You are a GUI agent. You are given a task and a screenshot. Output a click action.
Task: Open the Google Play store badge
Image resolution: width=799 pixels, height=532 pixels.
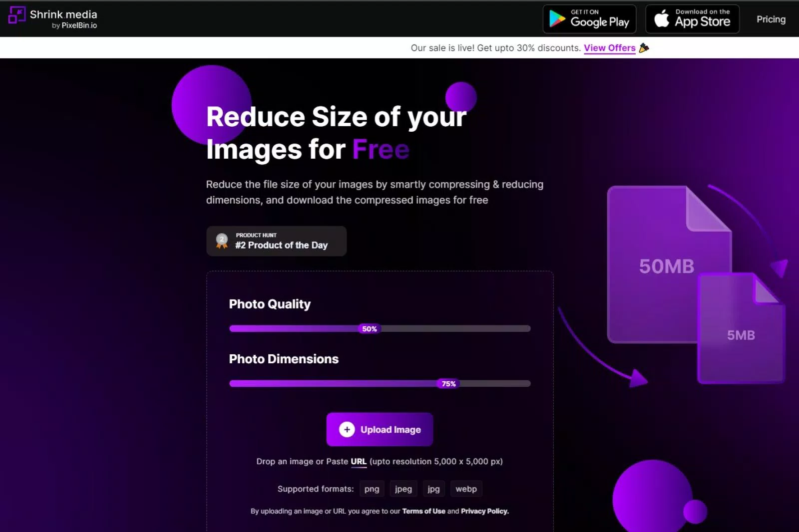[x=589, y=18]
